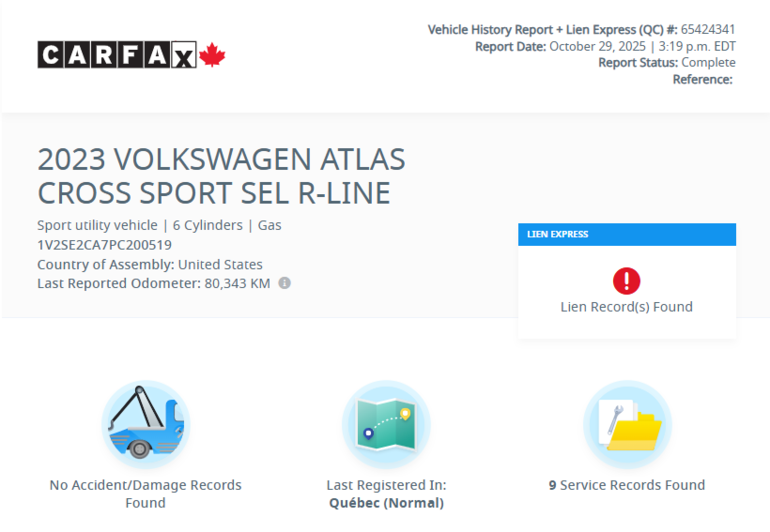Click the Last Reported Odometer reading
The width and height of the screenshot is (770, 532).
pos(153,283)
